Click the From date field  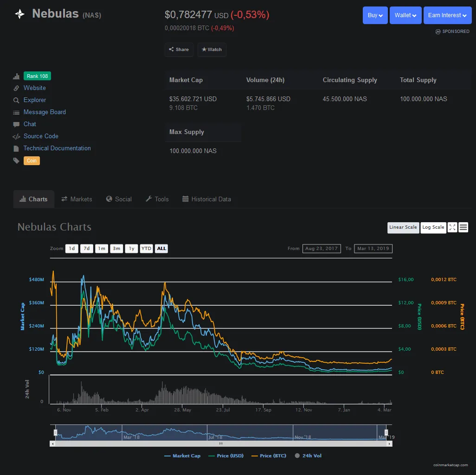click(x=322, y=249)
